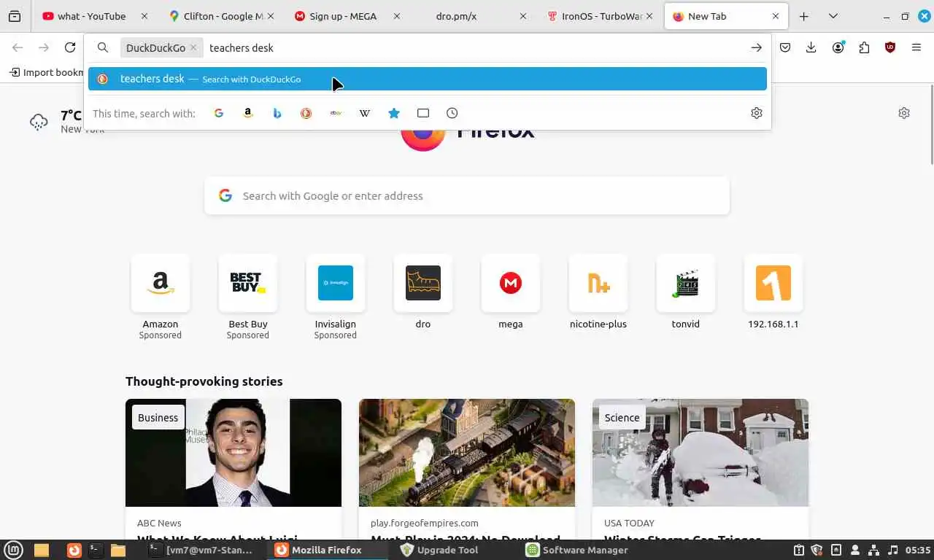This screenshot has width=934, height=560.
Task: Search open tabs using the tab icon
Action: (x=423, y=113)
